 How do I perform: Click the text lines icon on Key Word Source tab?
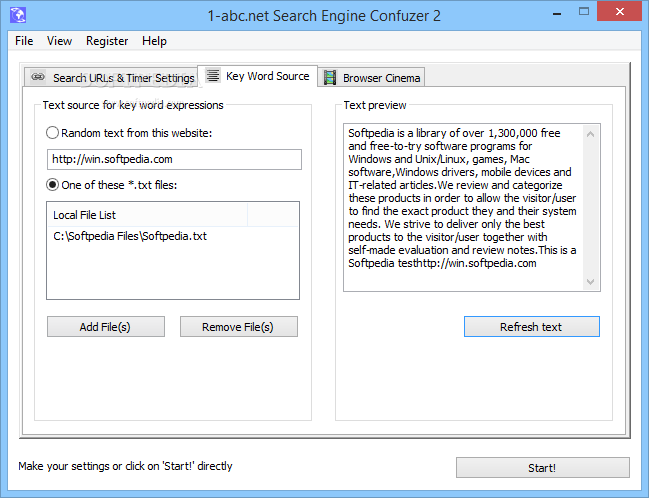(x=213, y=76)
